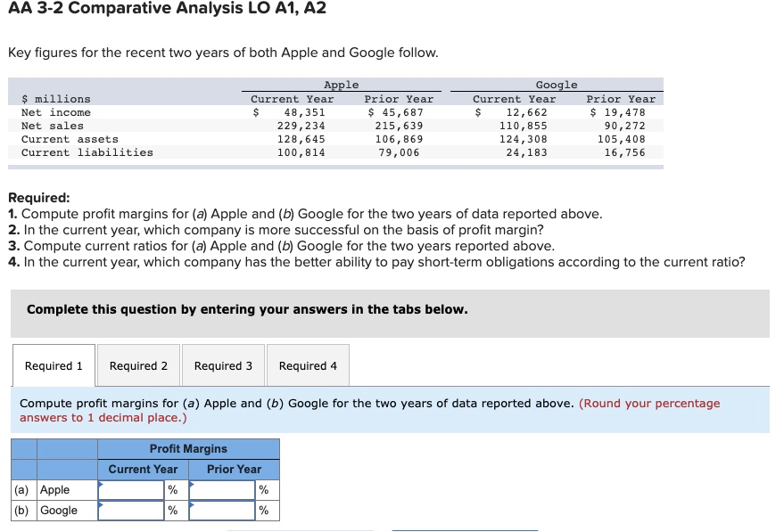This screenshot has width=784, height=532.
Task: Switch to the Required 2 tab
Action: [138, 365]
